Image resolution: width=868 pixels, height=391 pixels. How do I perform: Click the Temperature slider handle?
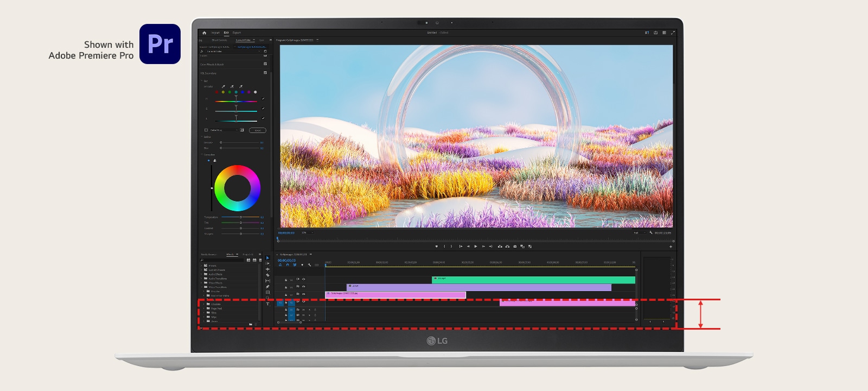click(x=241, y=217)
